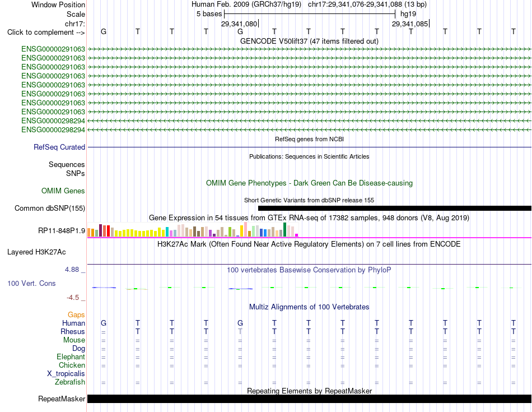Viewport: 532px width, 412px height.
Task: Open GENCODE V50lift37 track title
Action: point(309,41)
